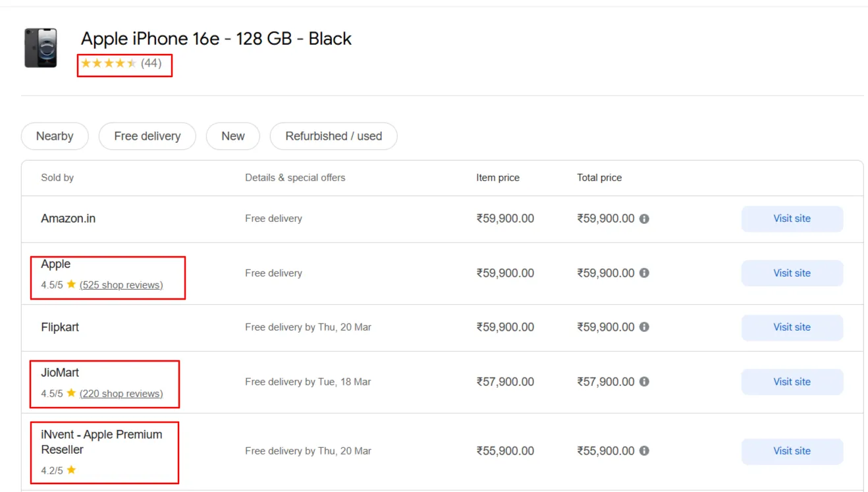The image size is (868, 492).
Task: Toggle the Nearby filter
Action: click(x=54, y=136)
